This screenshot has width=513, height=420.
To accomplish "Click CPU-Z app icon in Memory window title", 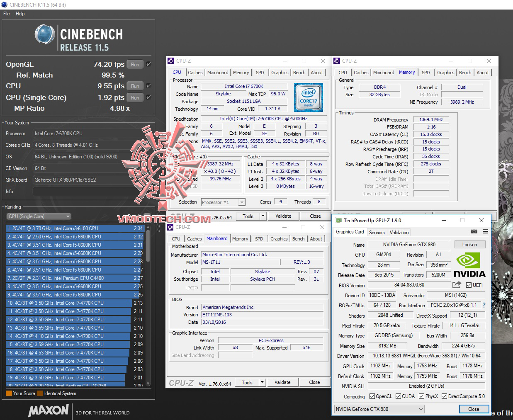I will tap(337, 61).
